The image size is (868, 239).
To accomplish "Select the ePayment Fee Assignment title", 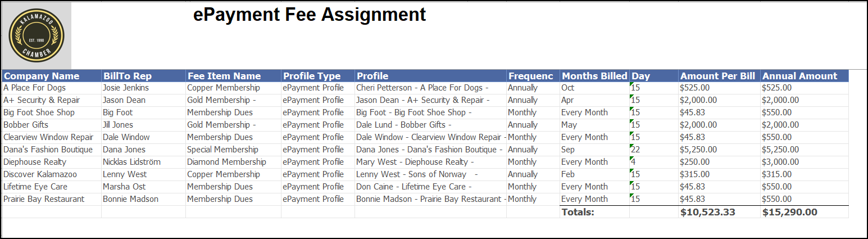I will pos(310,15).
